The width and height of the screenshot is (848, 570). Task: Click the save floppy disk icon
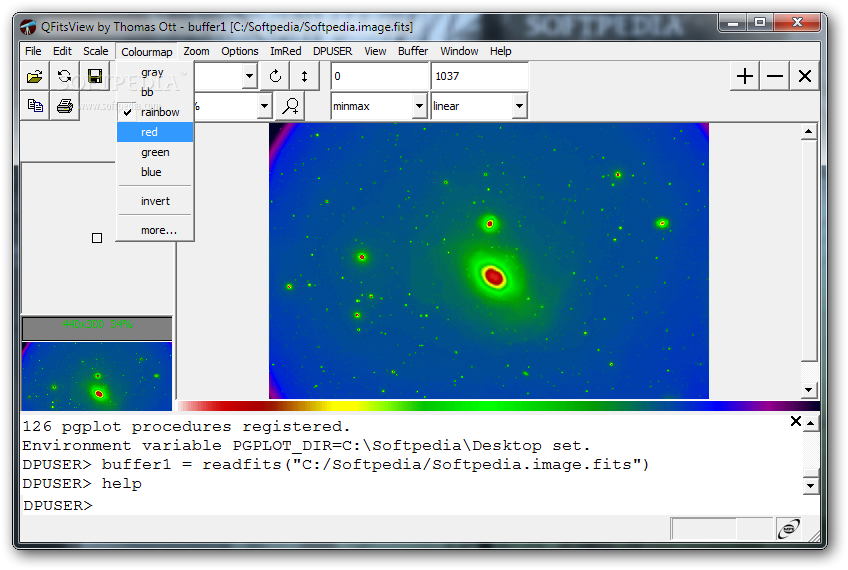point(95,76)
